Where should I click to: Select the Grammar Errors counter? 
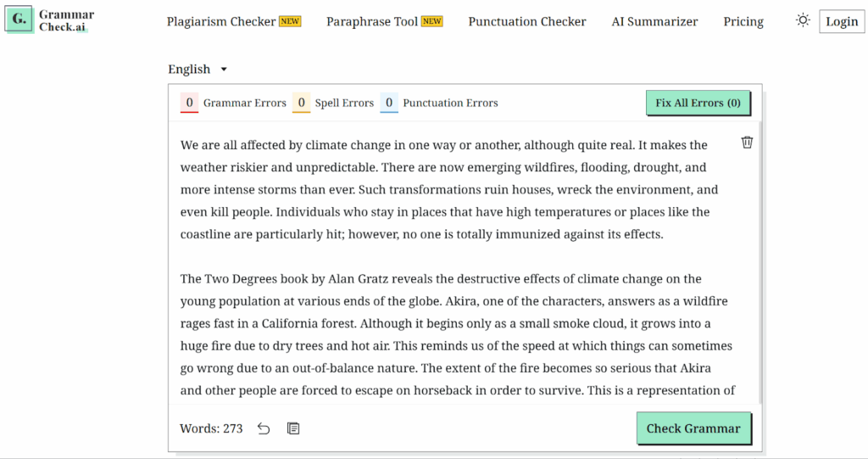pos(190,104)
